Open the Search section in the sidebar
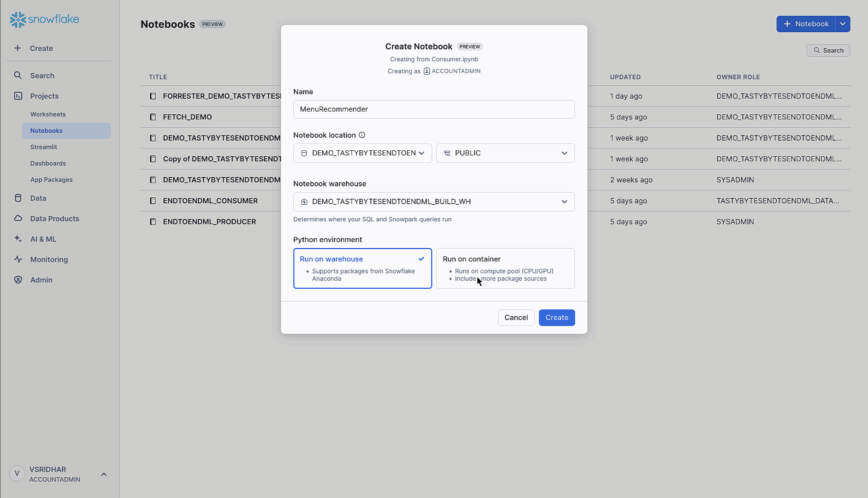 point(42,75)
